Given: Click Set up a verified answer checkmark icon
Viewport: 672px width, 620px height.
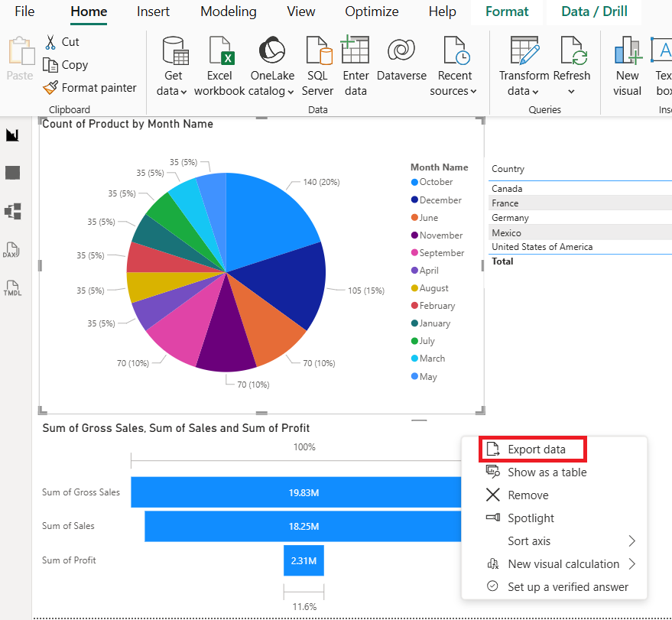Looking at the screenshot, I should pyautogui.click(x=493, y=586).
